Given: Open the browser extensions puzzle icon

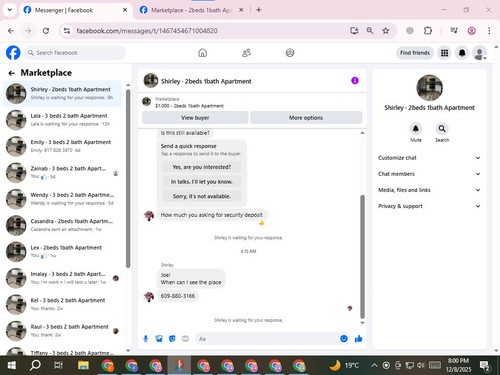Looking at the screenshot, I should click(428, 31).
